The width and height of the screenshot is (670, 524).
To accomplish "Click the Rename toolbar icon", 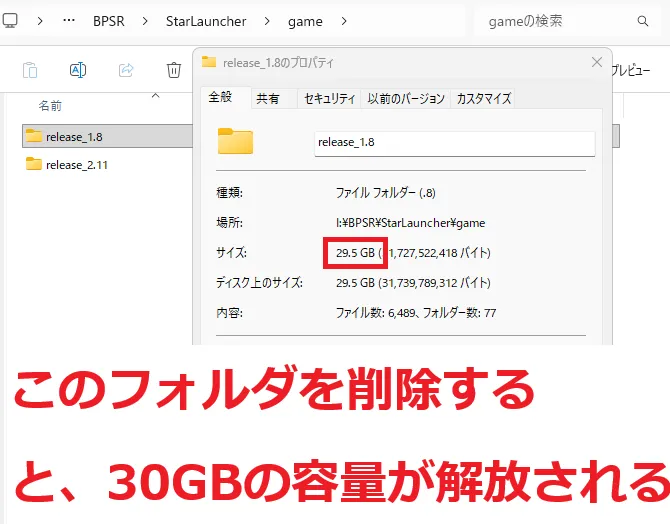I will pos(78,70).
